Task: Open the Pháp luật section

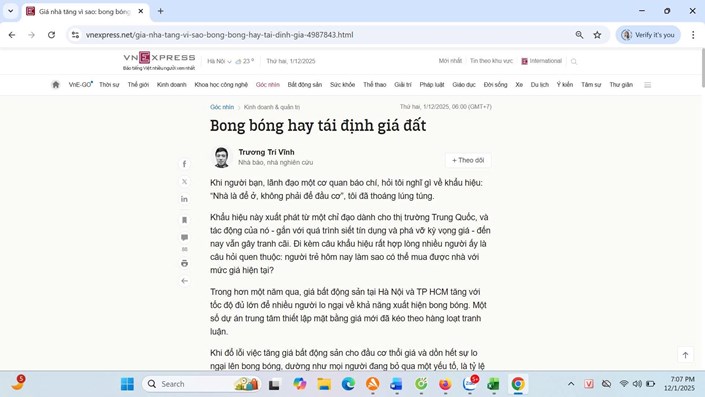Action: coord(432,85)
